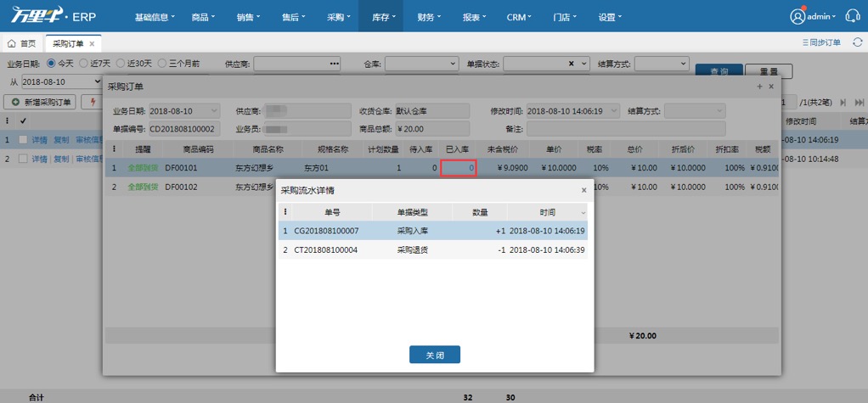Go to next page arrow in pager
The width and height of the screenshot is (868, 403).
click(843, 103)
